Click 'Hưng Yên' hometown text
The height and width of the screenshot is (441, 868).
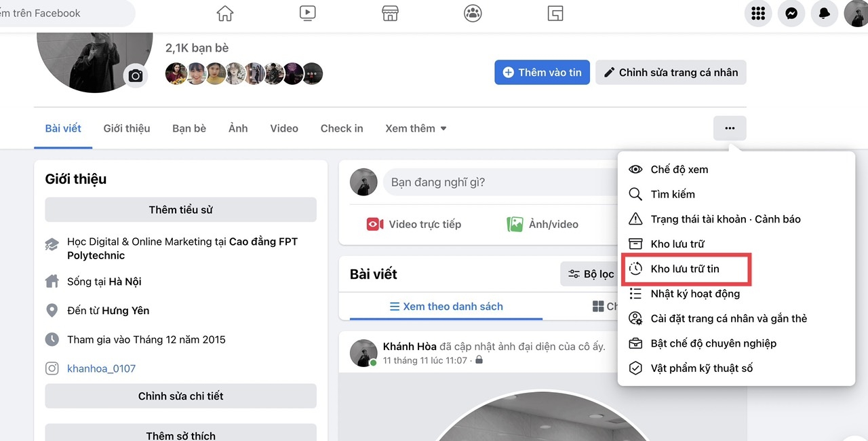(x=125, y=311)
